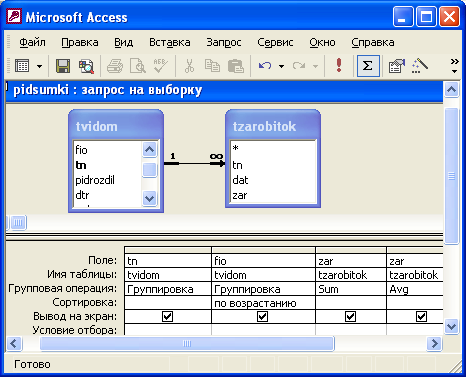Click Группировка cell in the tn column
This screenshot has width=466, height=377.
168,289
